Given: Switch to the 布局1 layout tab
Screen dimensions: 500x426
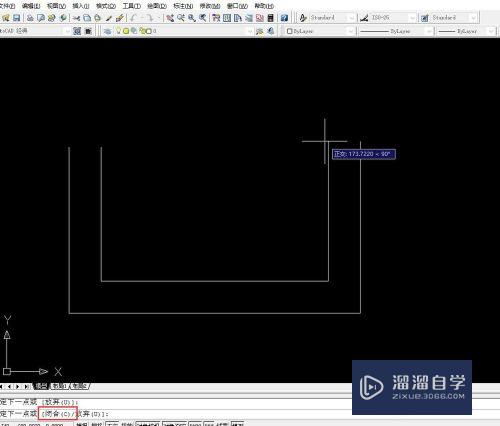Looking at the screenshot, I should [x=59, y=386].
